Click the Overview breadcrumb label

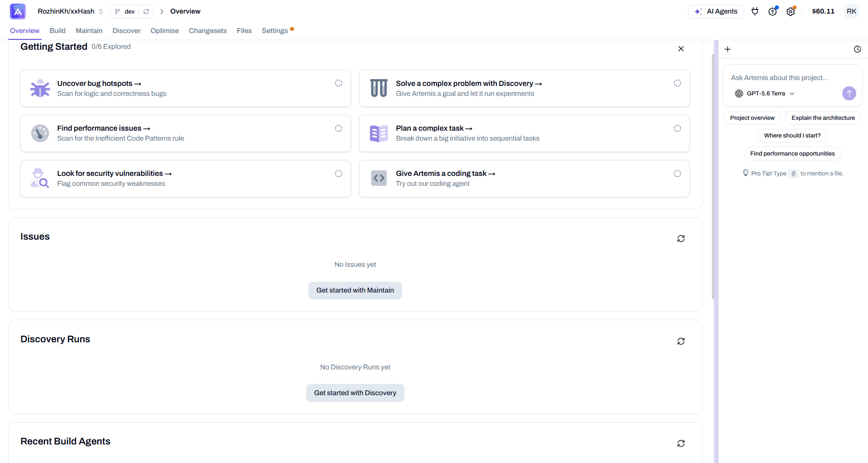[185, 11]
